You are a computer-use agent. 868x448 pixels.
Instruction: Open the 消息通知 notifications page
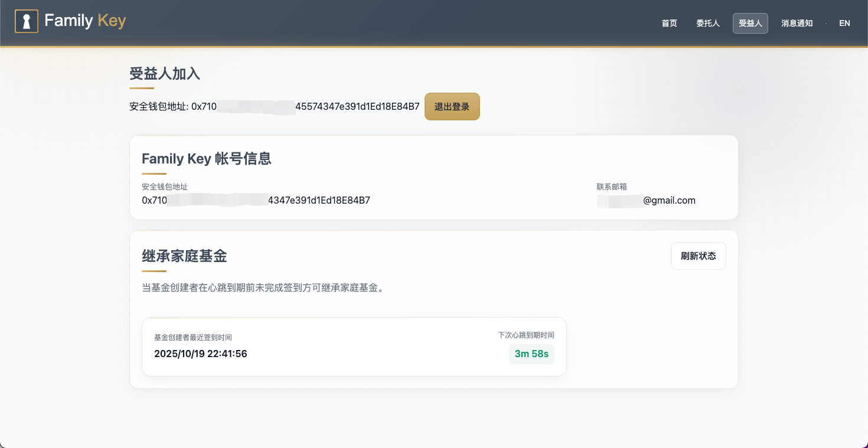797,23
